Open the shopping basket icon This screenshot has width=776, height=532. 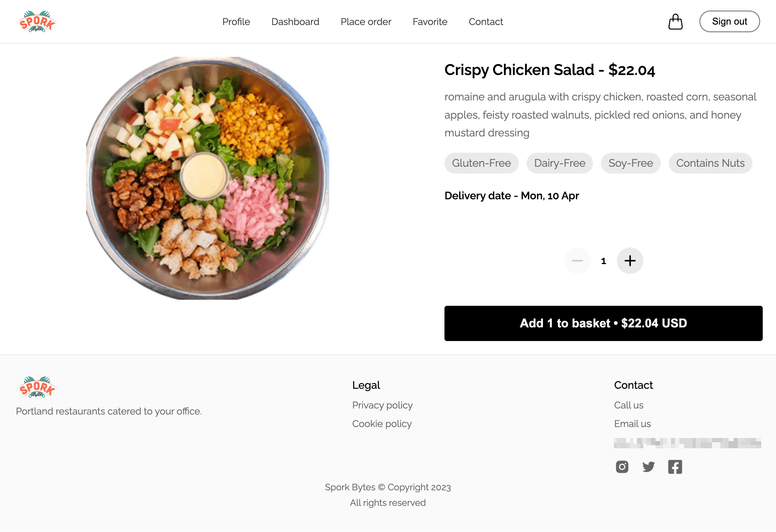point(675,22)
